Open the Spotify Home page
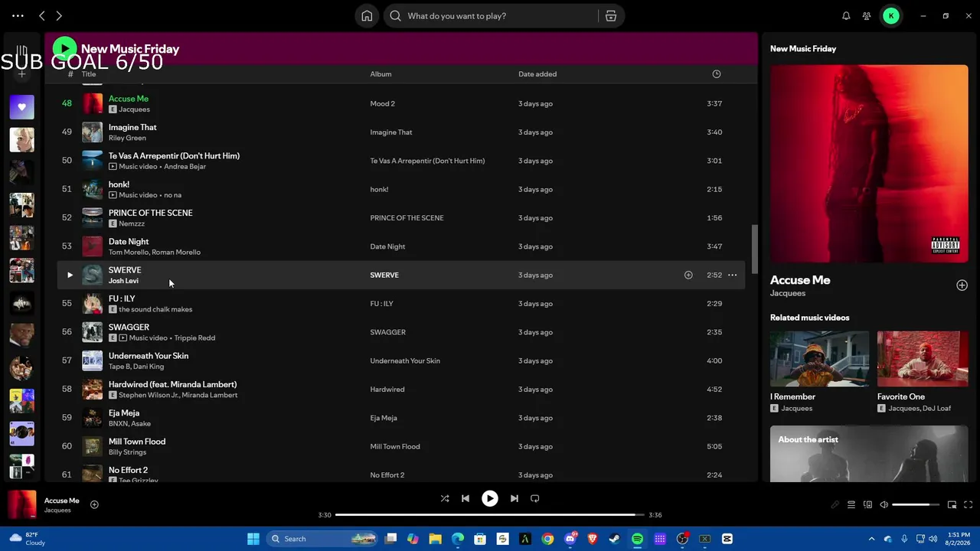Image resolution: width=980 pixels, height=551 pixels. point(367,16)
